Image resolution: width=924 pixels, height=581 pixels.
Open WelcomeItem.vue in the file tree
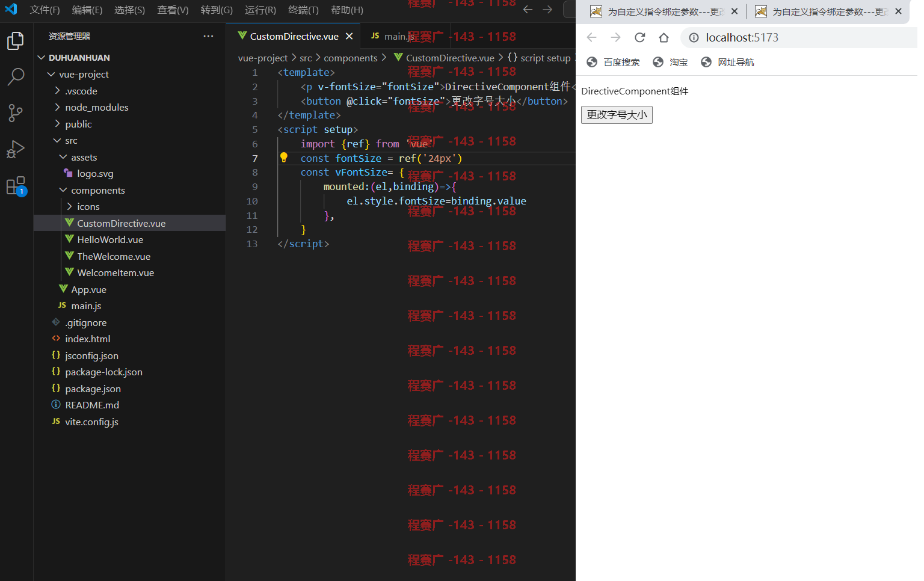[129, 273]
